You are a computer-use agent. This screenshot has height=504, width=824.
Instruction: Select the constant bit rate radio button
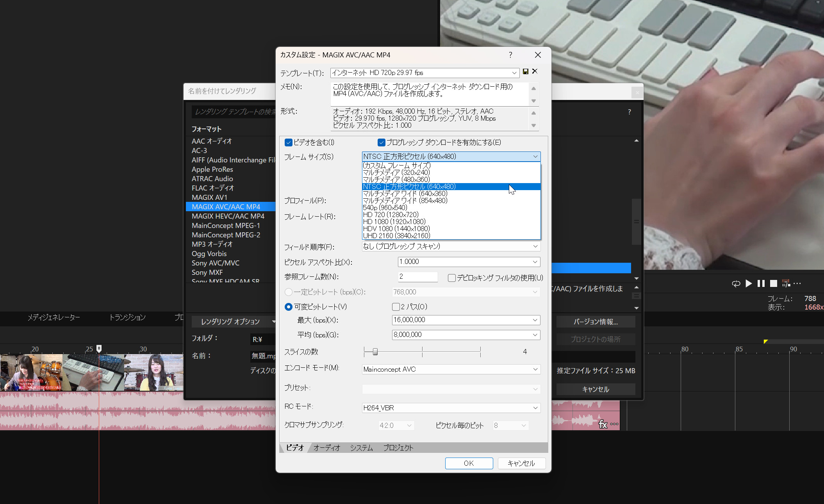289,292
